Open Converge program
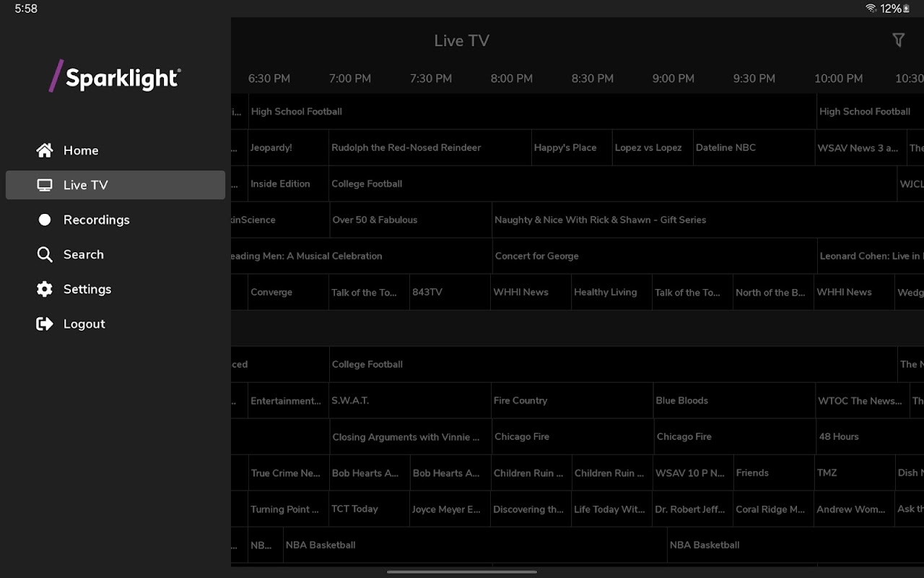Screen dimensions: 924x578 [x=288, y=292]
